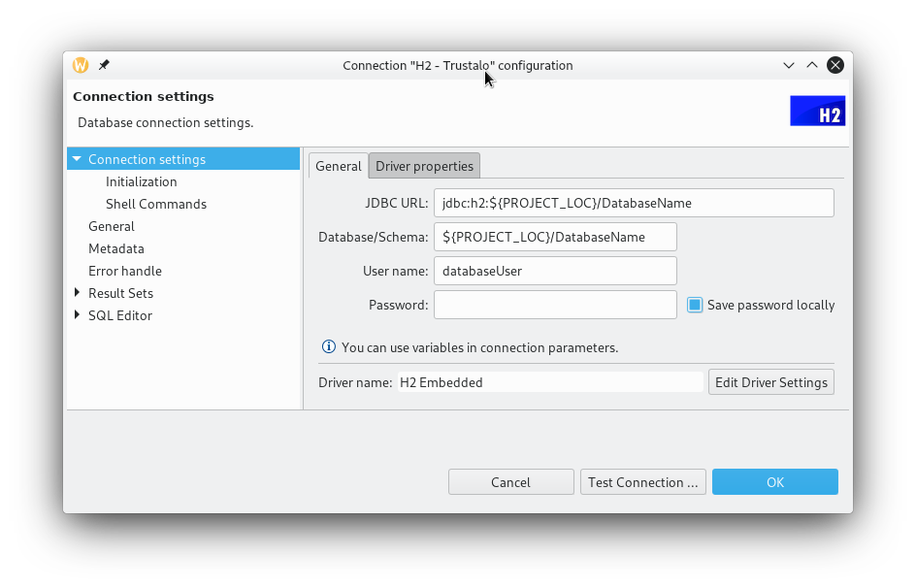Viewport: 916px width, 588px height.
Task: Click the Password field
Action: [x=555, y=304]
